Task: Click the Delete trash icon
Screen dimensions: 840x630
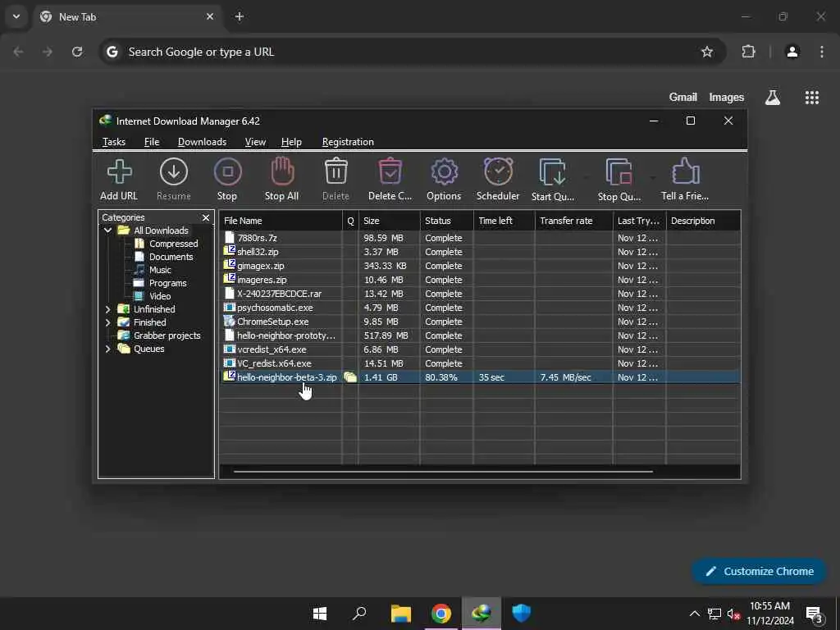Action: pyautogui.click(x=336, y=172)
